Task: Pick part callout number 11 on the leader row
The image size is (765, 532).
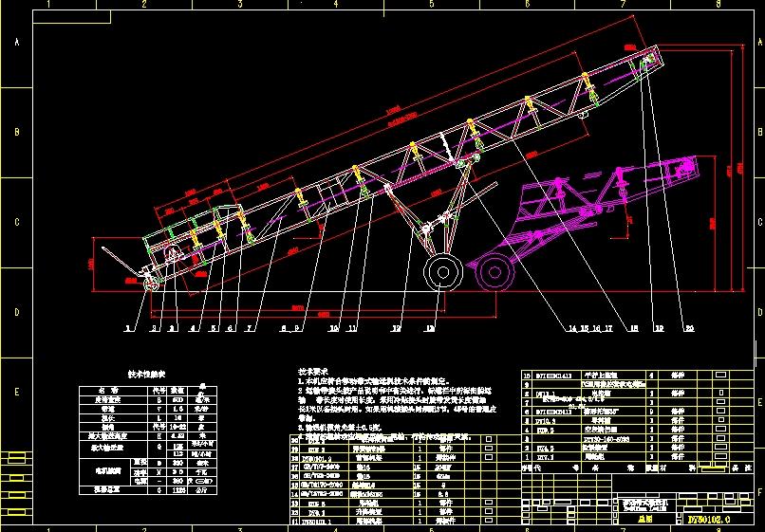Action: pyautogui.click(x=352, y=329)
